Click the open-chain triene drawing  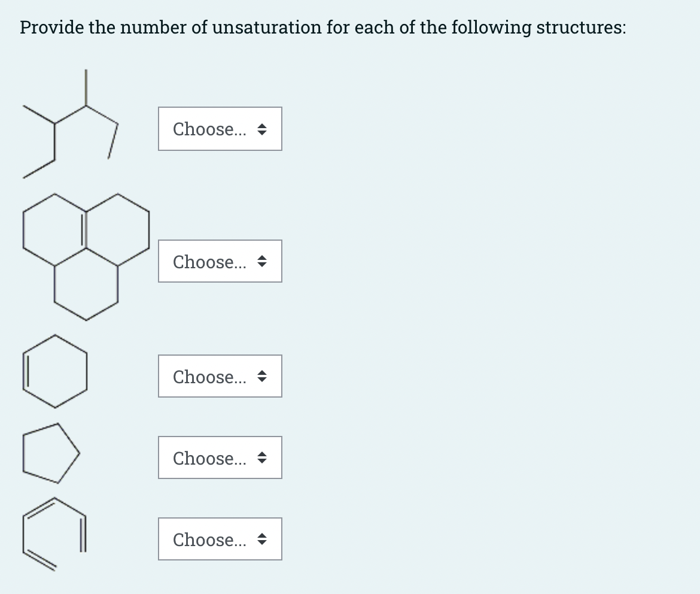54,534
